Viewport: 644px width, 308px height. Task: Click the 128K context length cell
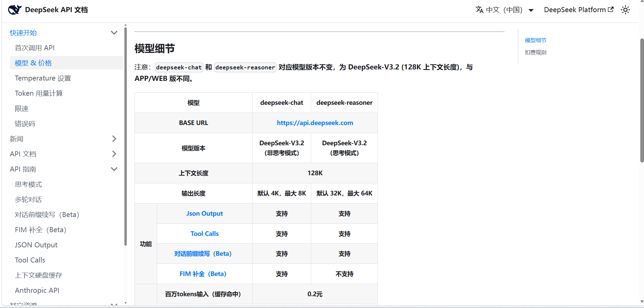click(x=315, y=173)
